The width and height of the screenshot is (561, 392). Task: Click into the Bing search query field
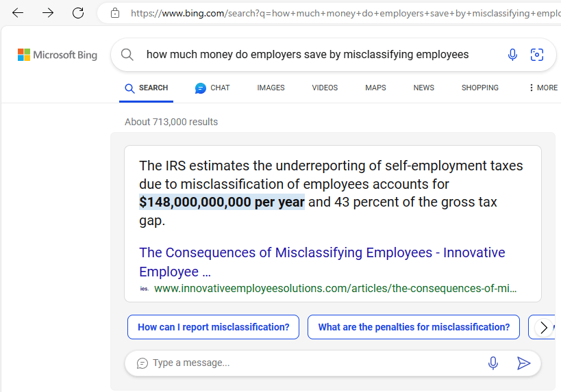coord(308,55)
